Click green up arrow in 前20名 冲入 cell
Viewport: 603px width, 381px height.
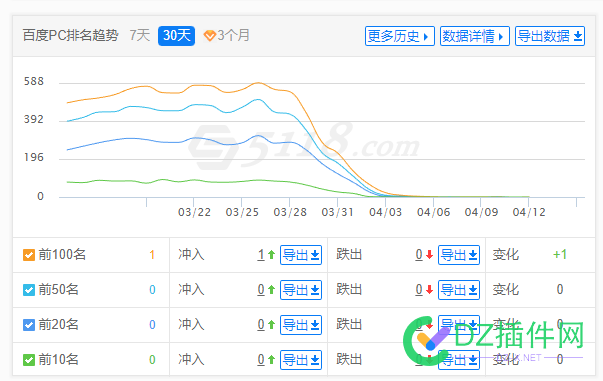click(x=272, y=324)
